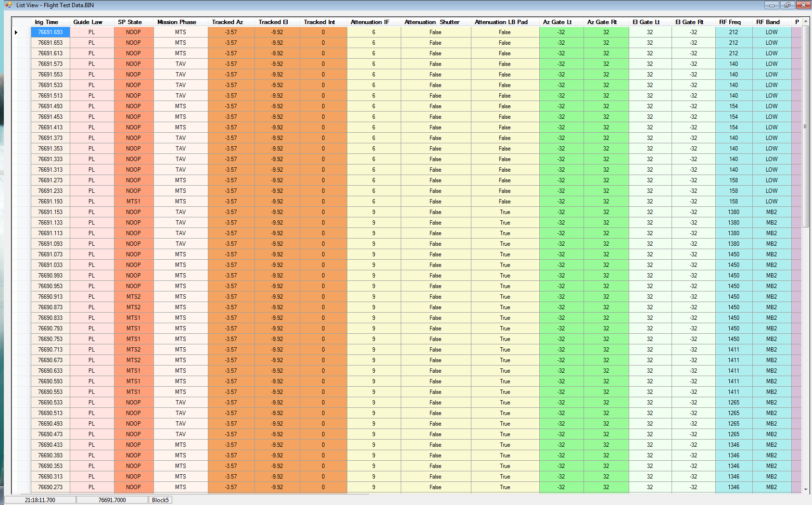The image size is (812, 505).
Task: Select Tracked Int 0 in row 76690.833
Action: click(323, 318)
